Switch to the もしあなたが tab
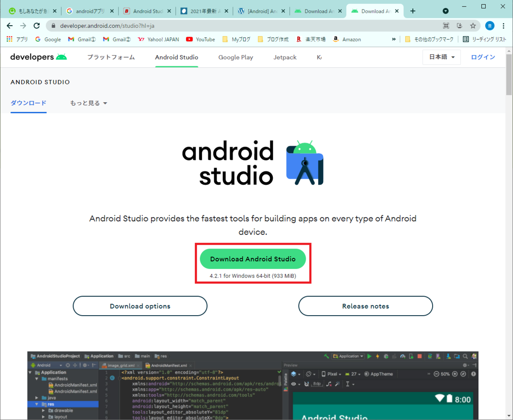The height and width of the screenshot is (420, 513). [33, 11]
